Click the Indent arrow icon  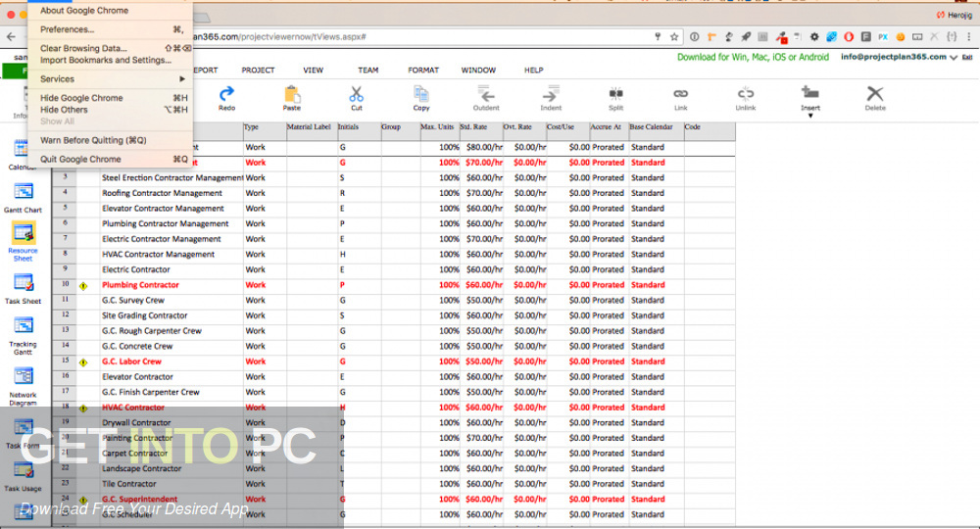(x=551, y=94)
